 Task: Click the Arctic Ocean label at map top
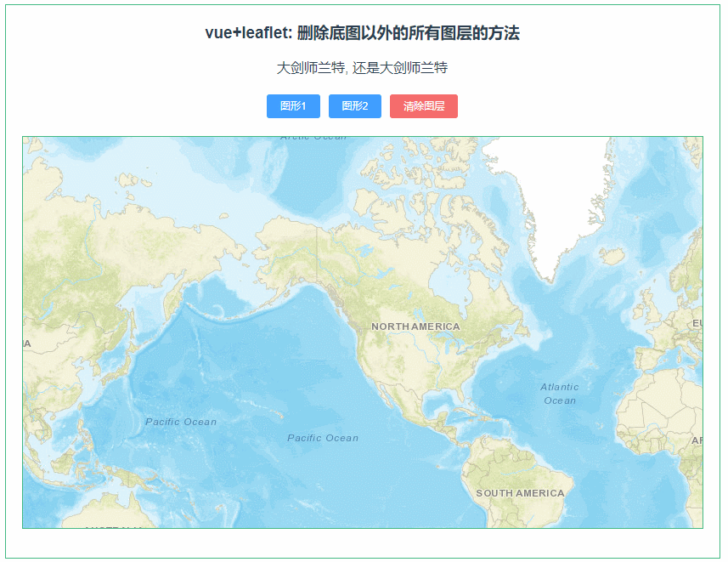313,138
